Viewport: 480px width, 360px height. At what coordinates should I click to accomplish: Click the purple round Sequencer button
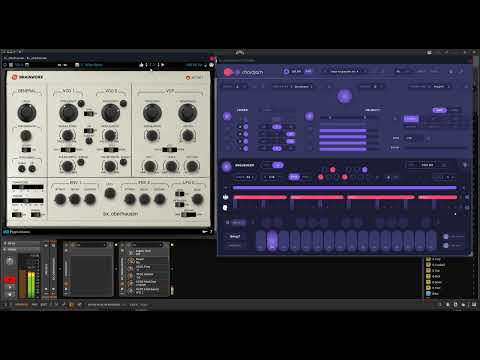tap(226, 166)
